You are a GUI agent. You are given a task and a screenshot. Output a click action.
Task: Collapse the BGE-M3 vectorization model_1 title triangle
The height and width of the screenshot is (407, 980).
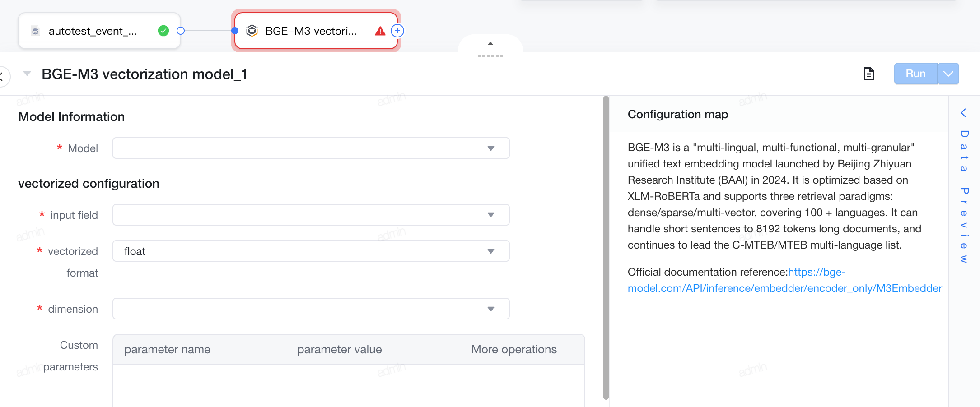coord(27,74)
